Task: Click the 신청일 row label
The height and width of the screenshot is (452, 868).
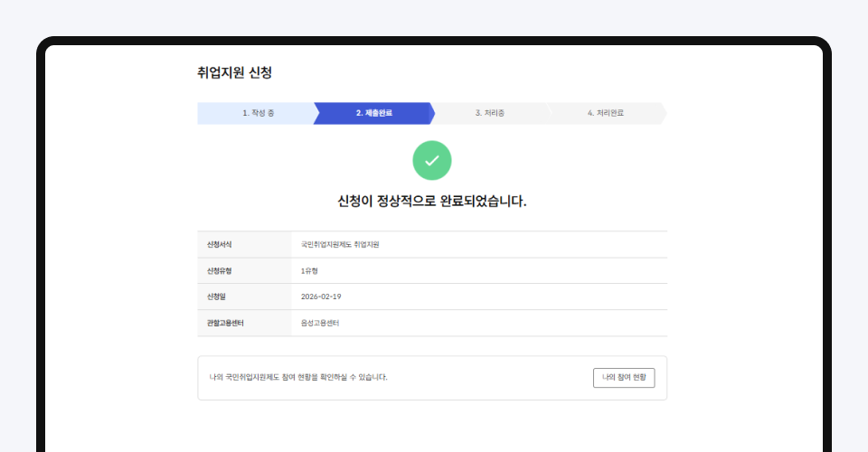Action: coord(216,297)
